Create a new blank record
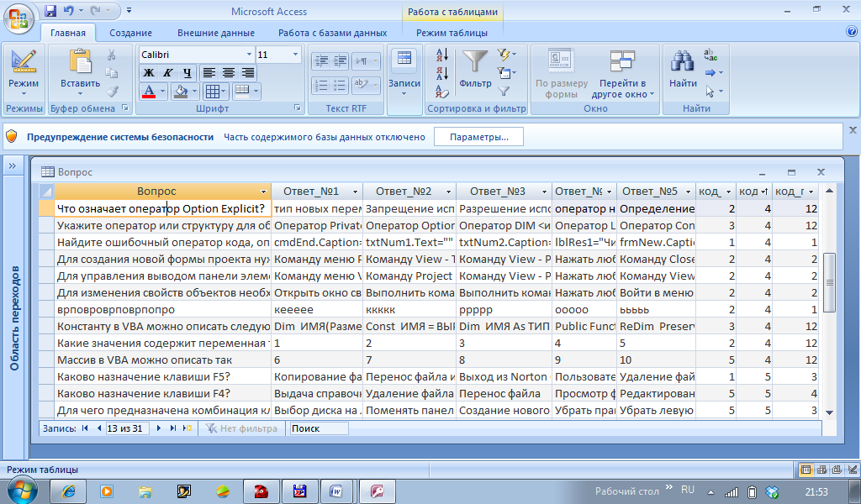Viewport: 861px width, 504px height. (188, 428)
